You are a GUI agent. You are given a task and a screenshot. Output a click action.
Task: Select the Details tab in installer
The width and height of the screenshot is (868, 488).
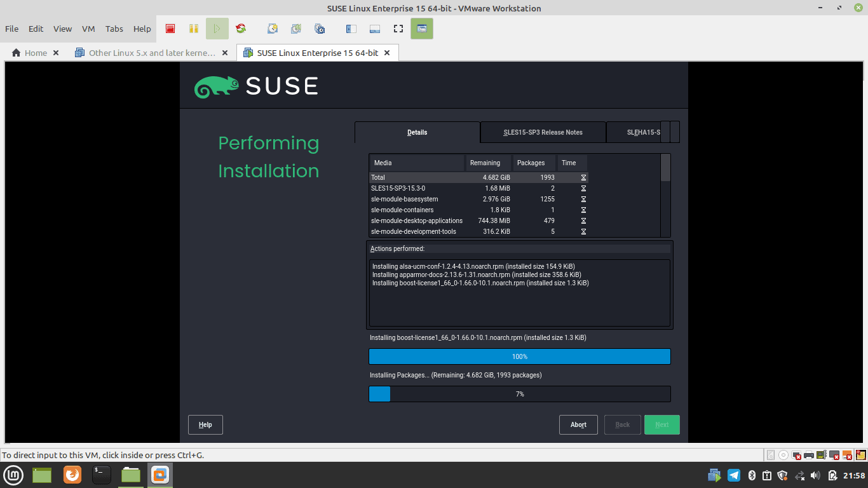[417, 132]
